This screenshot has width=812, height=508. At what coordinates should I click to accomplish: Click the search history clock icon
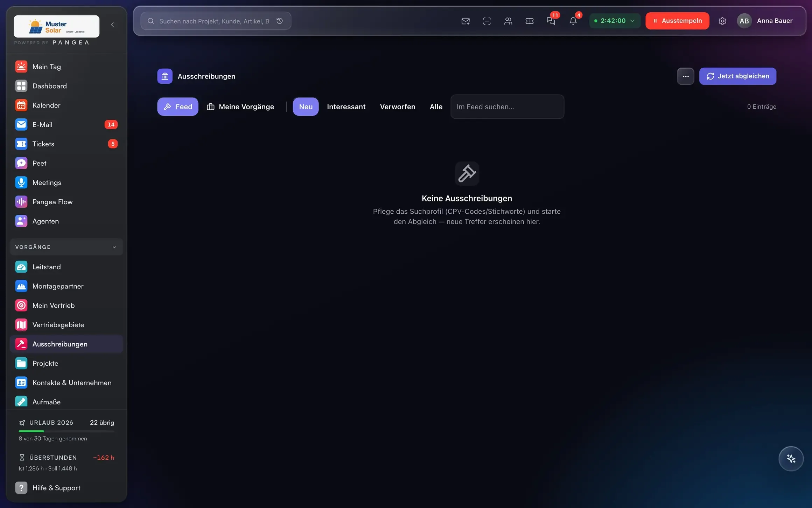click(280, 21)
